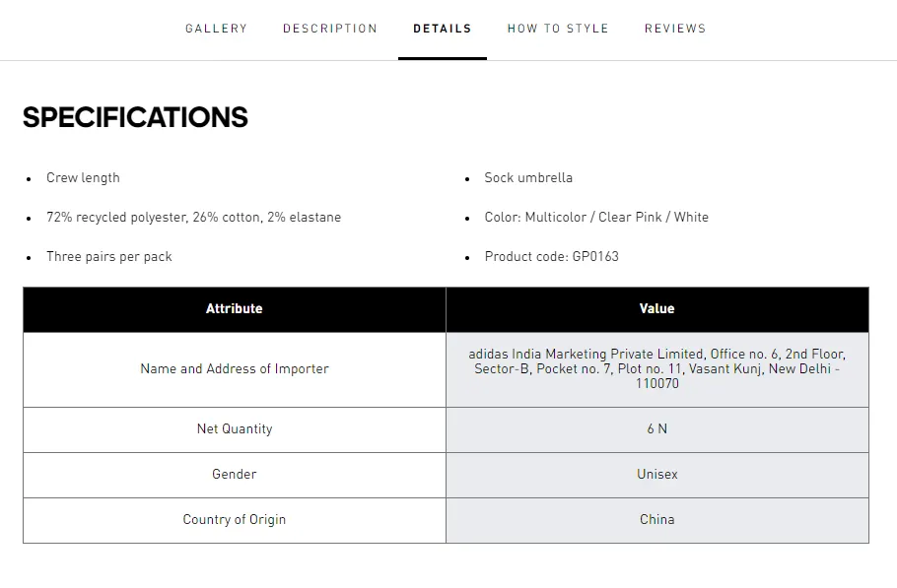Select the Details tab

pos(443,29)
